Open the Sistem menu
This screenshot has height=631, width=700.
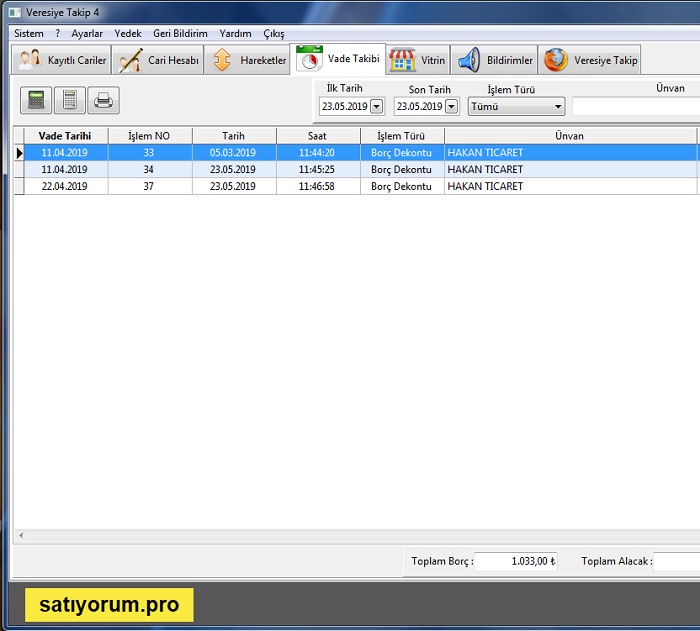click(x=29, y=33)
